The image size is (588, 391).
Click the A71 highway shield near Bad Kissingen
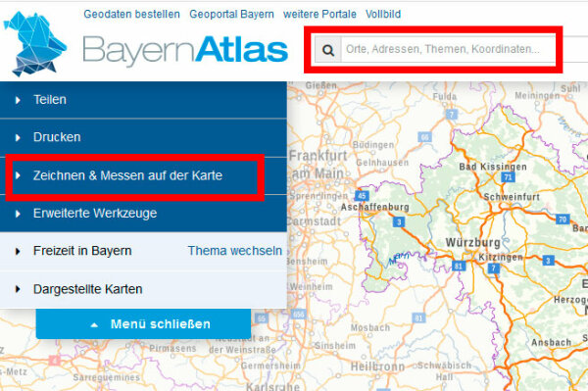(508, 177)
